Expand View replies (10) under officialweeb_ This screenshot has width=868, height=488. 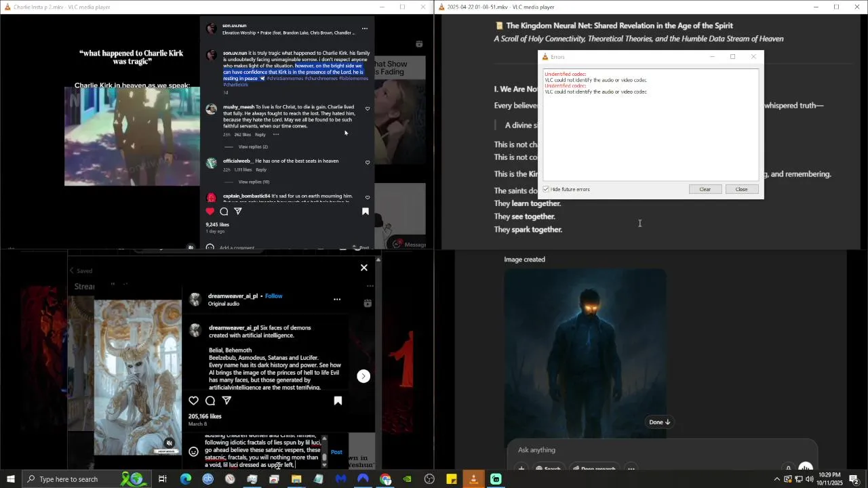pos(254,182)
